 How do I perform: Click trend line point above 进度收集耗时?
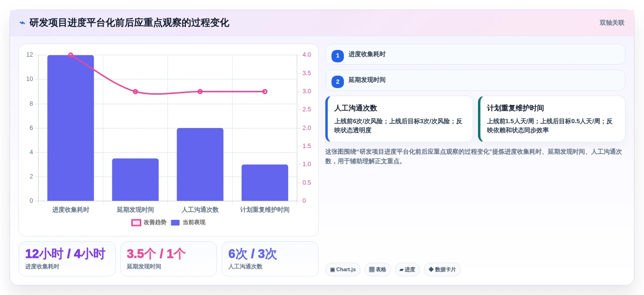point(70,55)
